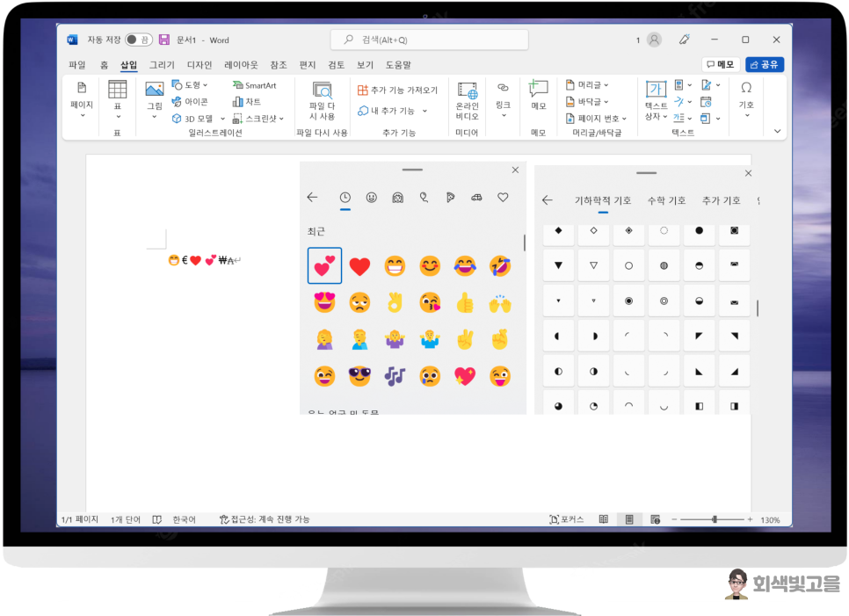
Task: Switch to the 참조 ribbon tab
Action: [x=279, y=64]
